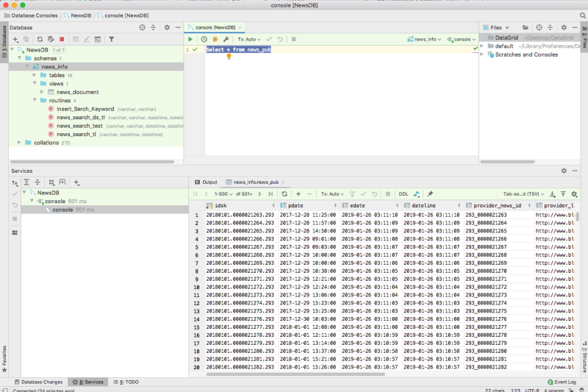Sort by pdate column header
The image size is (588, 392).
(x=309, y=205)
